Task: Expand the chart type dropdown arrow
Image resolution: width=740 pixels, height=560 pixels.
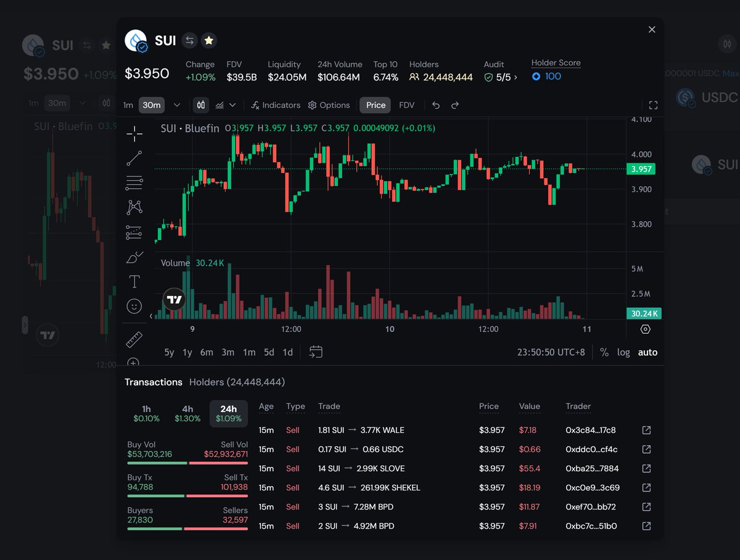Action: click(x=233, y=105)
